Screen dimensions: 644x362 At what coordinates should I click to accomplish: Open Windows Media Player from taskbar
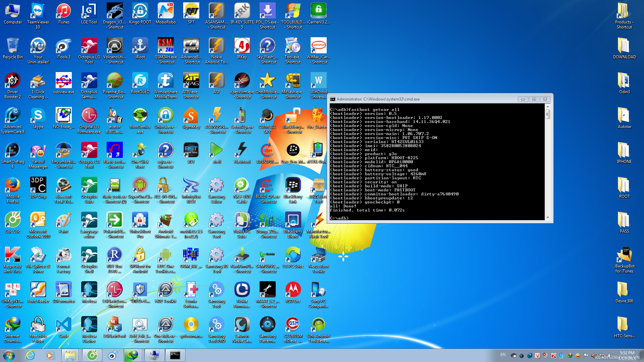tap(50, 355)
